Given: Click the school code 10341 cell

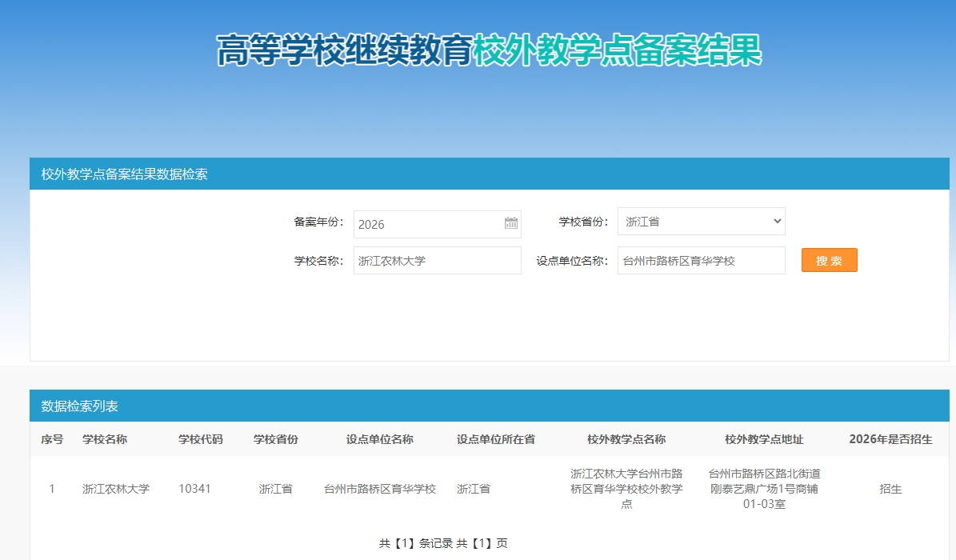Looking at the screenshot, I should coord(194,489).
